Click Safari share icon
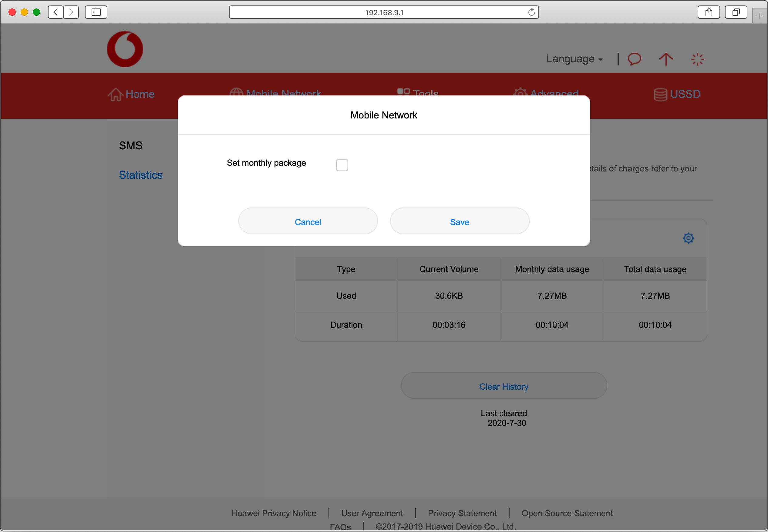The width and height of the screenshot is (768, 532). pos(708,12)
